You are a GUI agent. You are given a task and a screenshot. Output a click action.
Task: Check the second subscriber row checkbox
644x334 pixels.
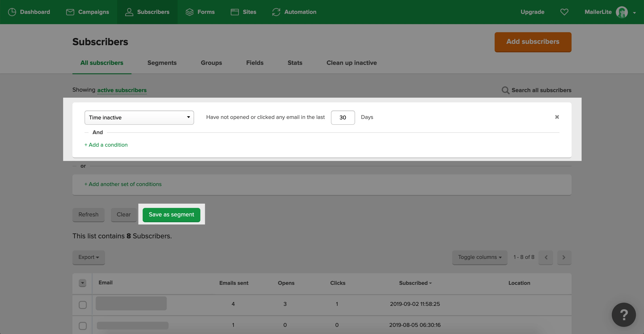click(83, 326)
